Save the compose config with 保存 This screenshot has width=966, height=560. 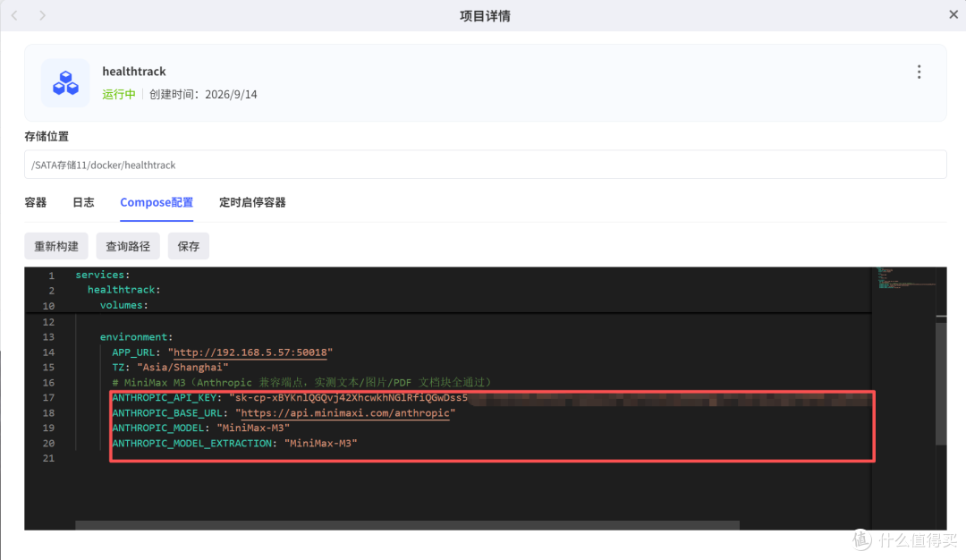[189, 246]
